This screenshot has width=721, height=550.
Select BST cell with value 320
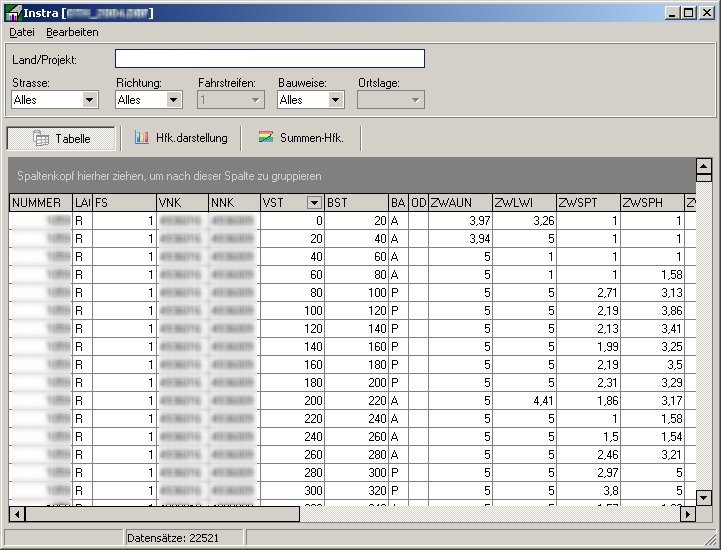357,490
